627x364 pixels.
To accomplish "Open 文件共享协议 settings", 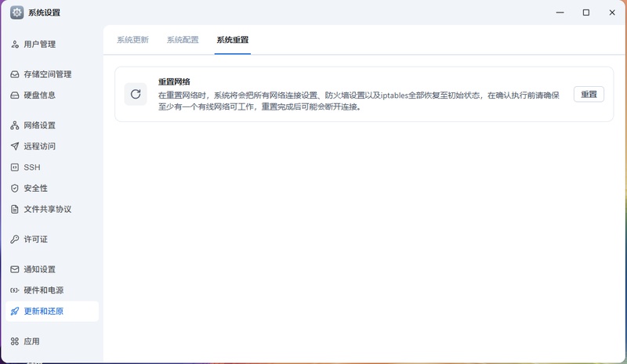I will pos(52,209).
